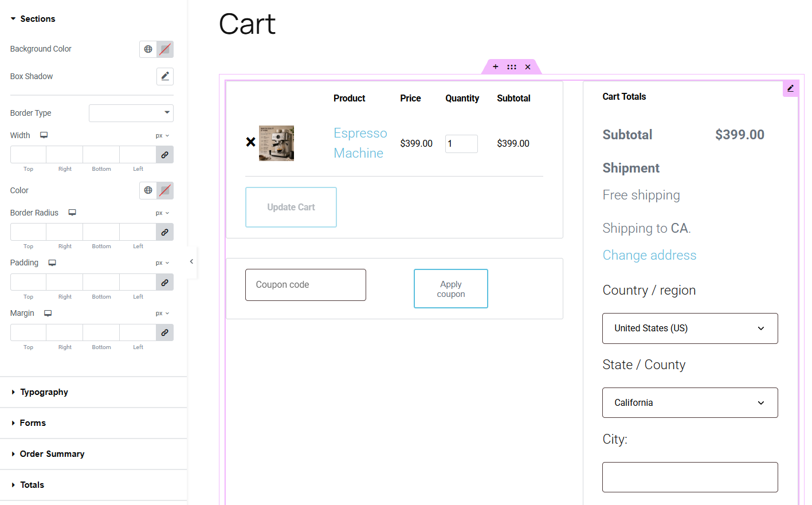
Task: Toggle responsive icon next to Border Radius
Action: pyautogui.click(x=72, y=213)
